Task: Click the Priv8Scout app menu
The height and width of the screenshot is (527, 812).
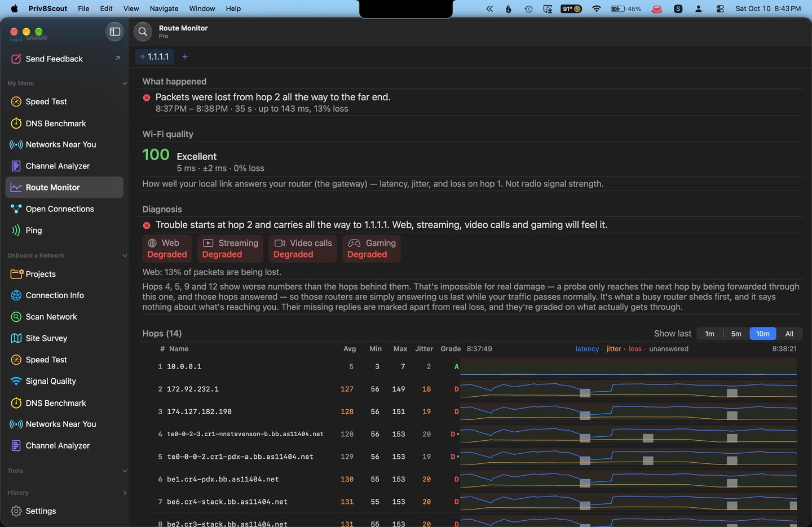Action: (48, 8)
